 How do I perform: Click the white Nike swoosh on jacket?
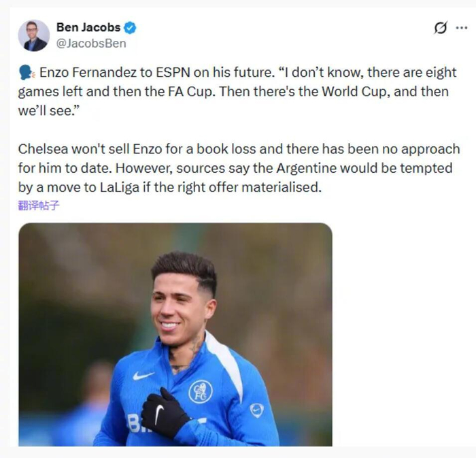(143, 375)
